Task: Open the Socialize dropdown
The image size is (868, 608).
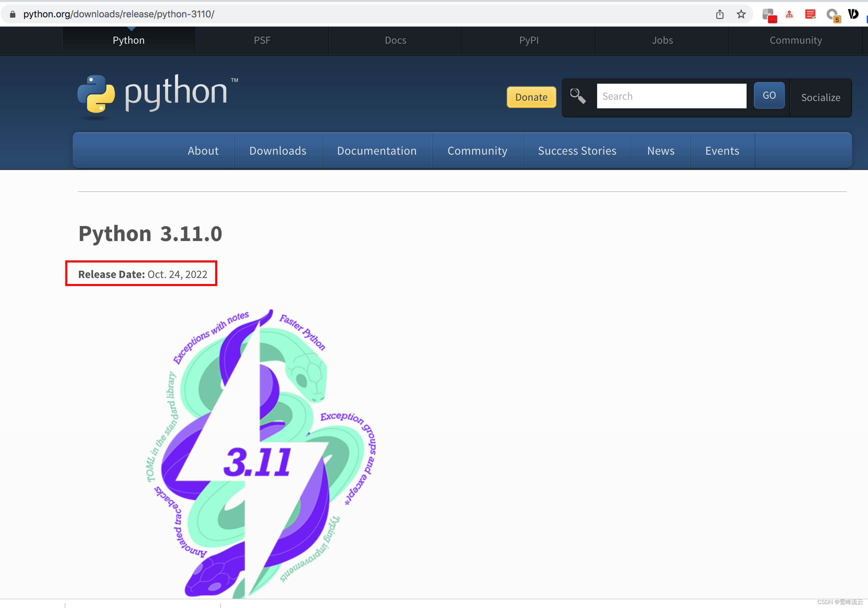Action: tap(820, 97)
